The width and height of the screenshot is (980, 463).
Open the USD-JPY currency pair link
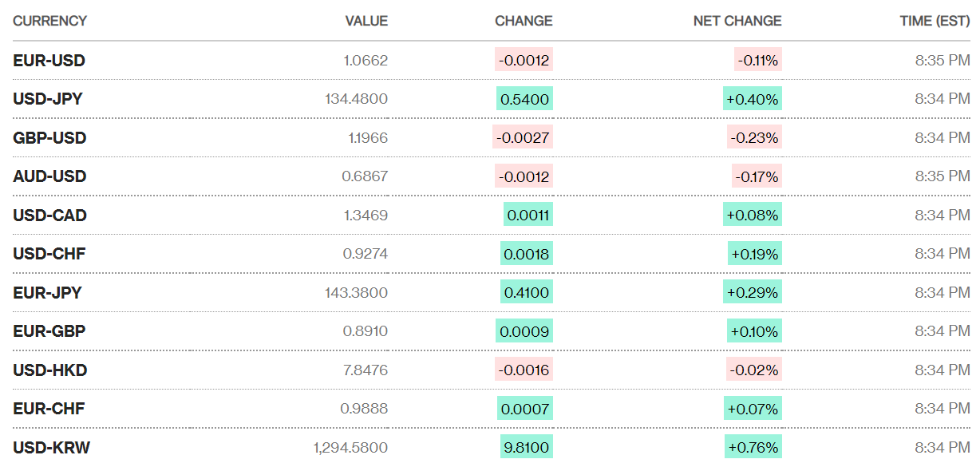[x=48, y=99]
